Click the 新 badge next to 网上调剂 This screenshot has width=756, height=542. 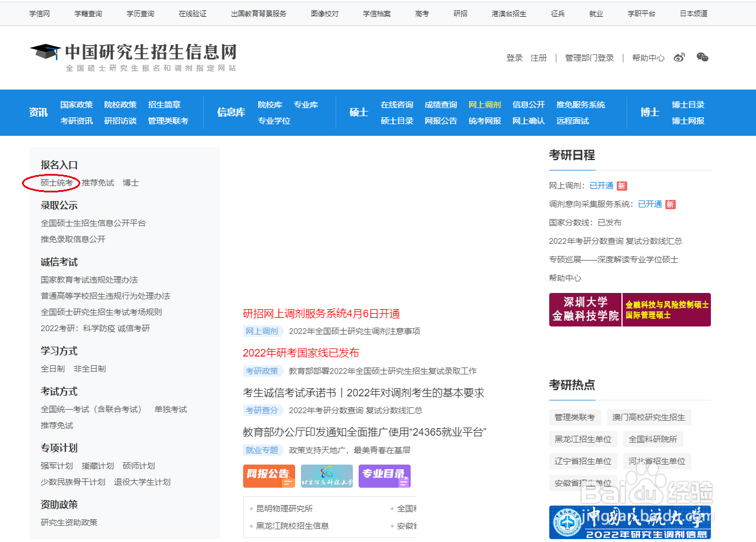pyautogui.click(x=621, y=185)
